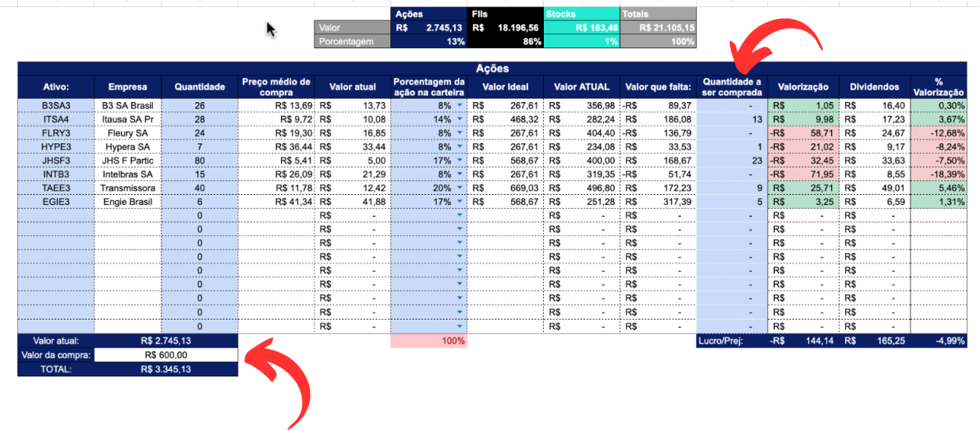Image resolution: width=980 pixels, height=431 pixels.
Task: Expand the percentage dropdown in the JHSF3 row
Action: point(460,161)
